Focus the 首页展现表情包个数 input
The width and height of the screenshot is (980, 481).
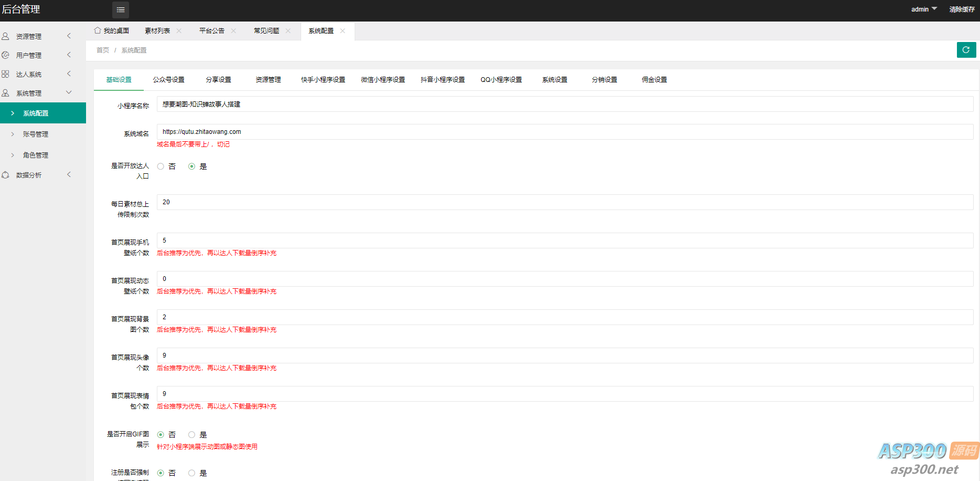click(565, 394)
